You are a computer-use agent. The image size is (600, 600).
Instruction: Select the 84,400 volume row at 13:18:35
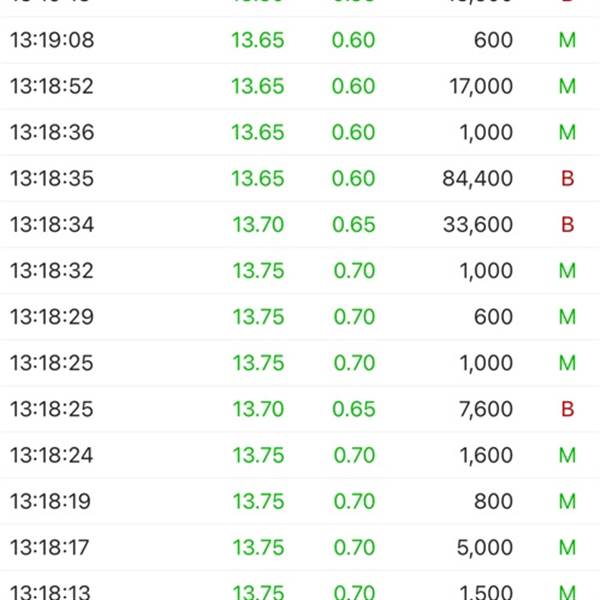point(300,178)
